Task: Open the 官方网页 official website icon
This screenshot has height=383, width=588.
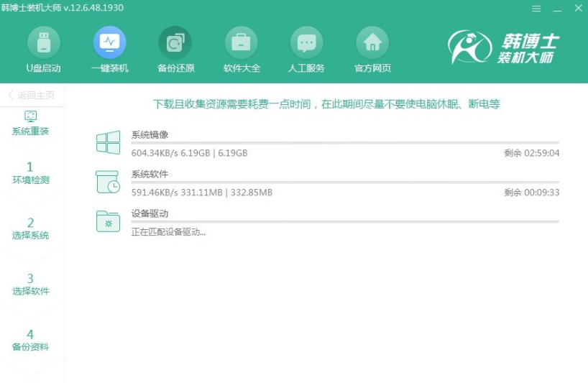Action: point(372,43)
